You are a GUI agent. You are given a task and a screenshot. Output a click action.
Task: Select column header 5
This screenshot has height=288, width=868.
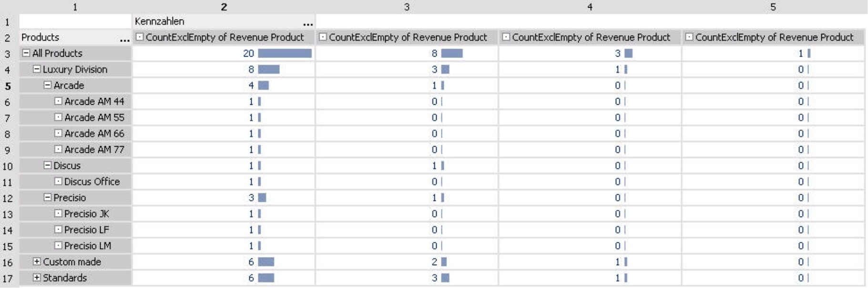click(x=773, y=7)
